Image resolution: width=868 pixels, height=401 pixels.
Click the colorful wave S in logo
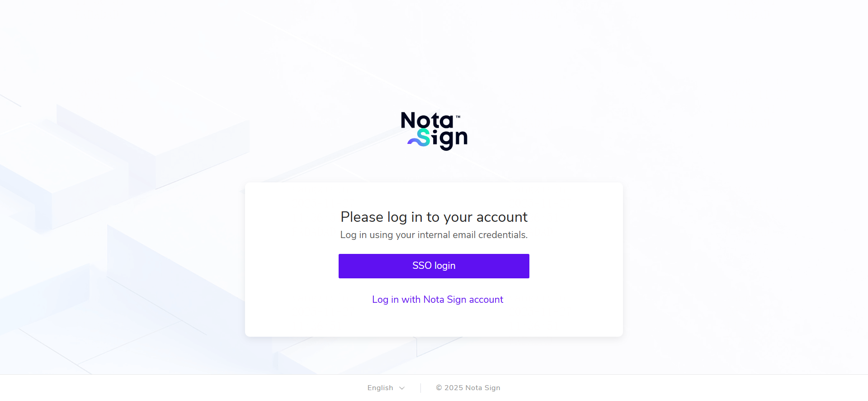(419, 138)
